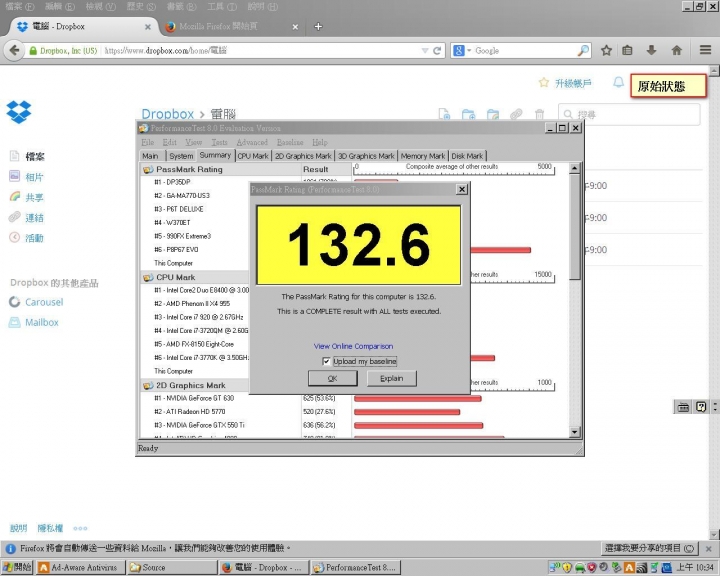The image size is (720, 576).
Task: Switch to the Memory Mark tab
Action: click(423, 156)
